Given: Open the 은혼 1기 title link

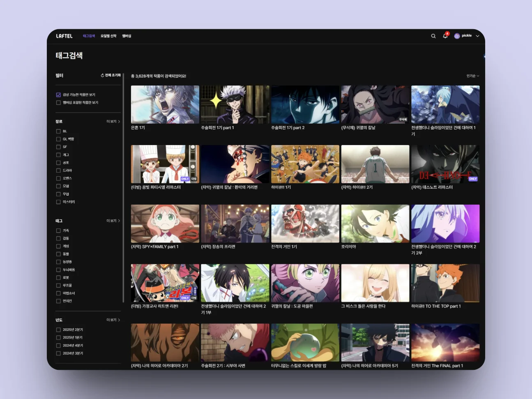Looking at the screenshot, I should [138, 128].
